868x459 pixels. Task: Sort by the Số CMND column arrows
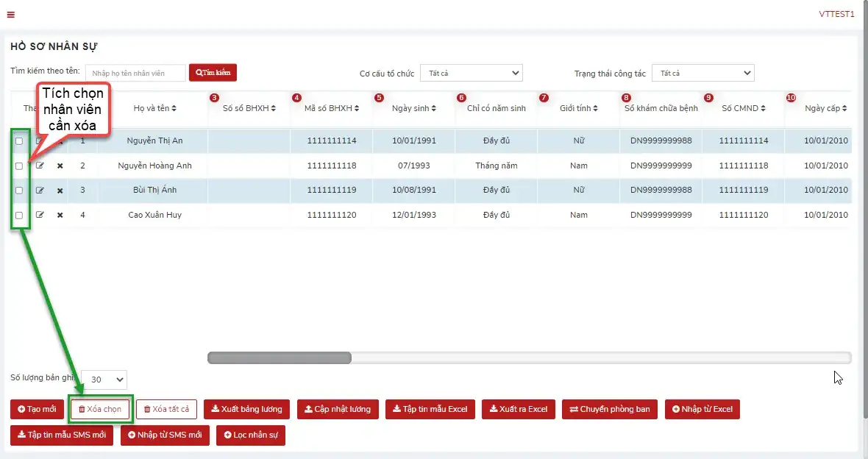coord(763,109)
